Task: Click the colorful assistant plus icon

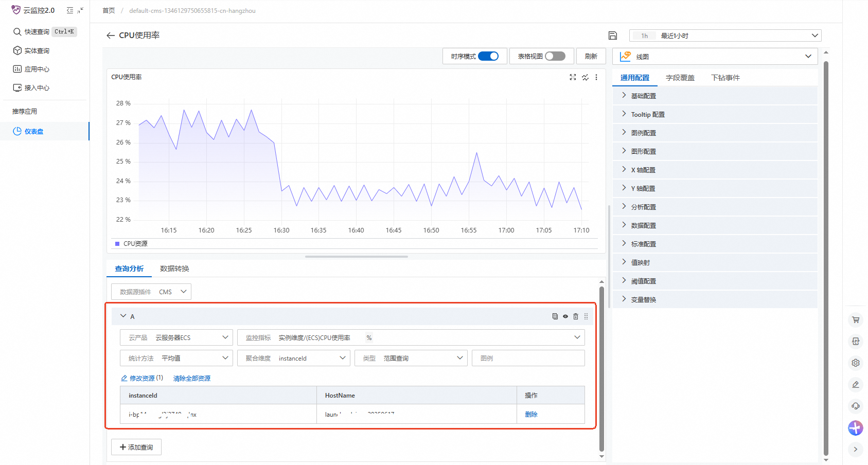Action: (x=856, y=427)
